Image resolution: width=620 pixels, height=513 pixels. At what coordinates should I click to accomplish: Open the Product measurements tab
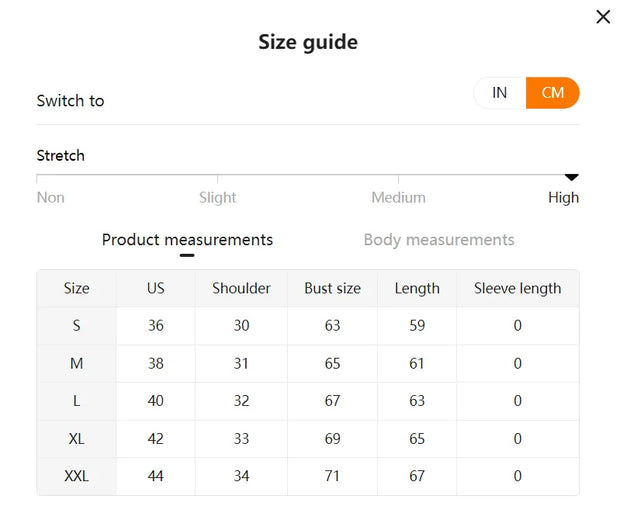[x=187, y=240]
